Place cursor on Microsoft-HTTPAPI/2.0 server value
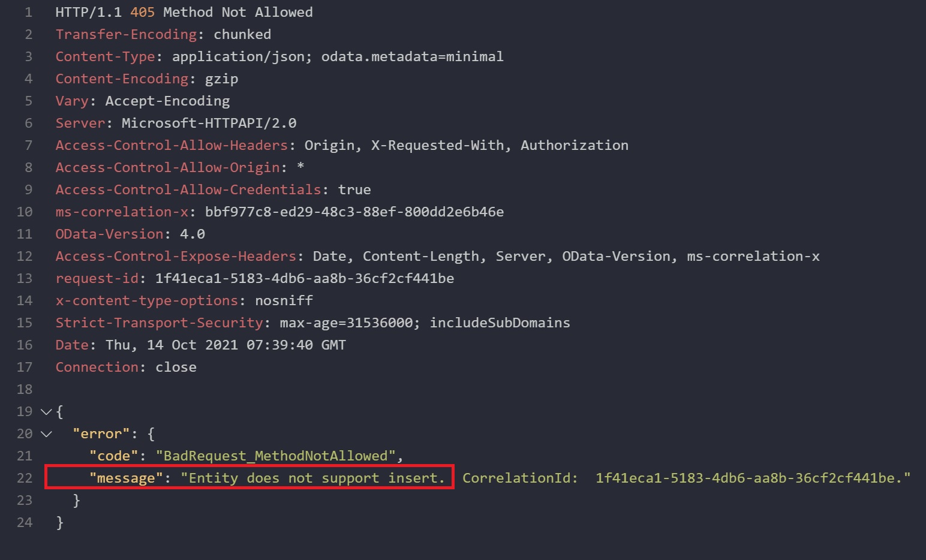 point(209,124)
